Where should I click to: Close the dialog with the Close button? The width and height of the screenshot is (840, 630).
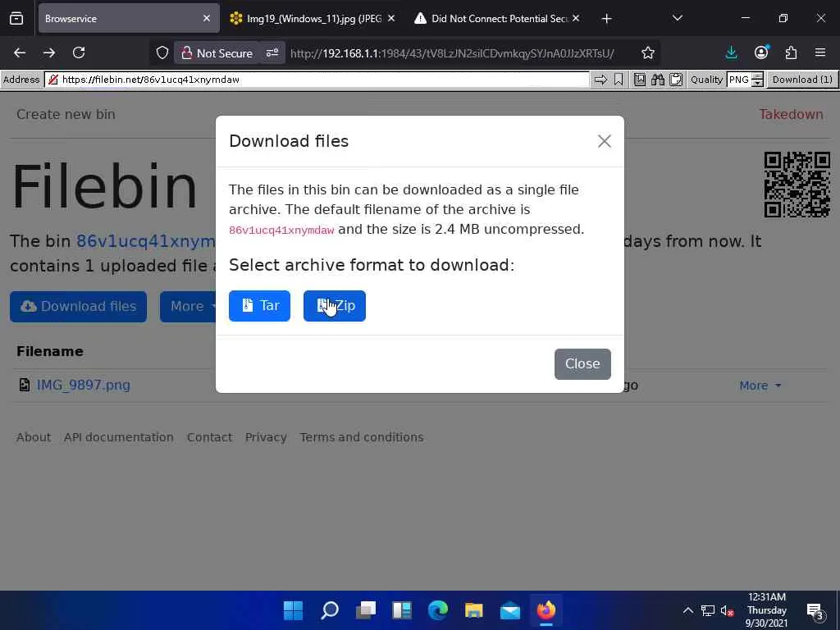(x=582, y=363)
